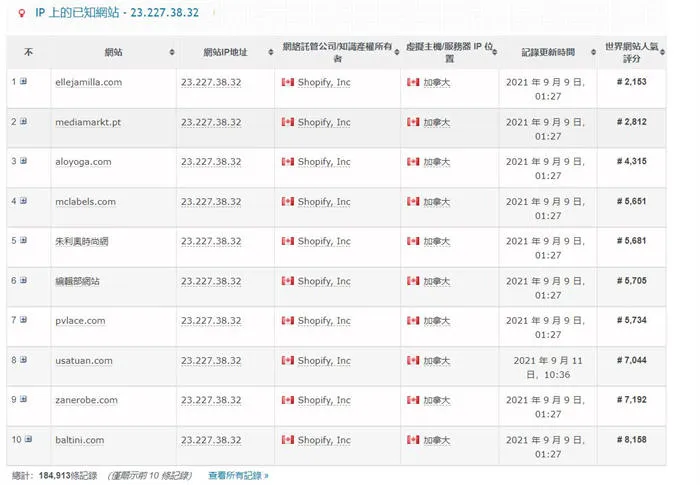The image size is (700, 485).
Task: Click rank # 8,158 value
Action: point(632,439)
